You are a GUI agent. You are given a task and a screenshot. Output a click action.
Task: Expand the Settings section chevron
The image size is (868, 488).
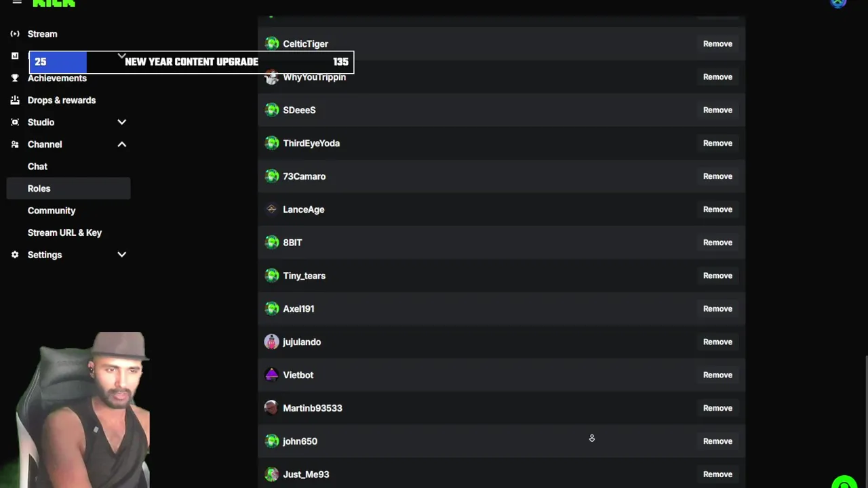click(x=122, y=255)
